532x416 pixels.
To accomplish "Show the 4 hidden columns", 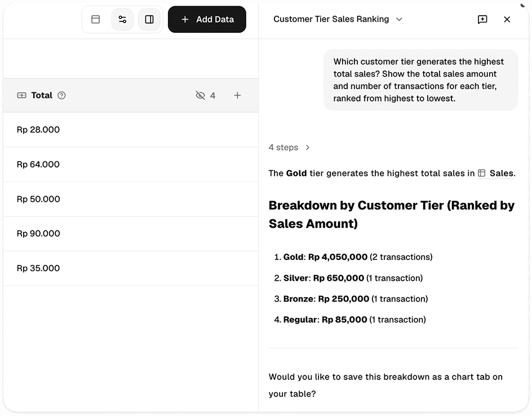I will (x=206, y=95).
